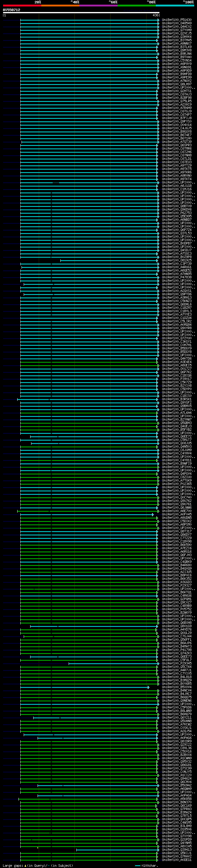Viewport: 197px width, 868px height.
Task: Open the UniRef100_B5U9A2 entry
Action: point(176,785)
